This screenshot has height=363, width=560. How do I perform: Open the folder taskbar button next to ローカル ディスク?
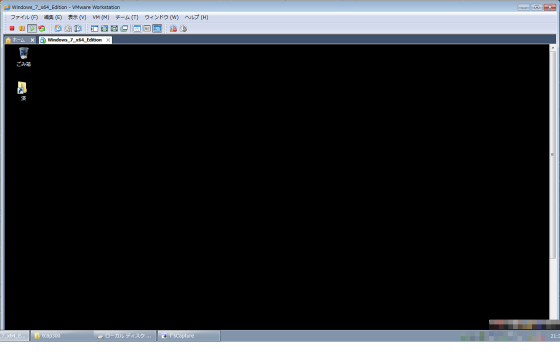coord(62,336)
